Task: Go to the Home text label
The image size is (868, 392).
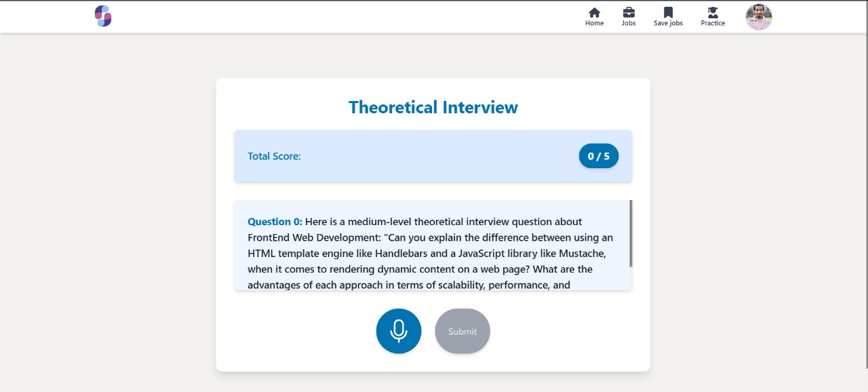Action: (594, 23)
